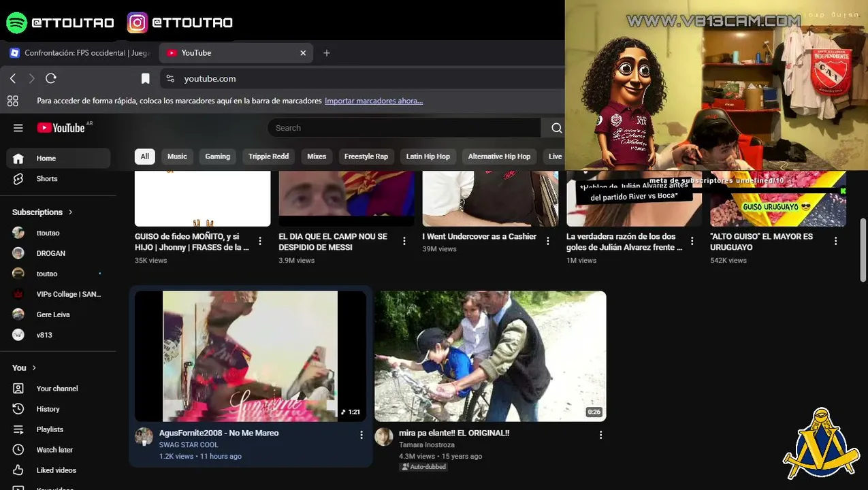Image resolution: width=868 pixels, height=490 pixels.
Task: Switch to the Confrontación FPS occidental tab
Action: point(79,53)
